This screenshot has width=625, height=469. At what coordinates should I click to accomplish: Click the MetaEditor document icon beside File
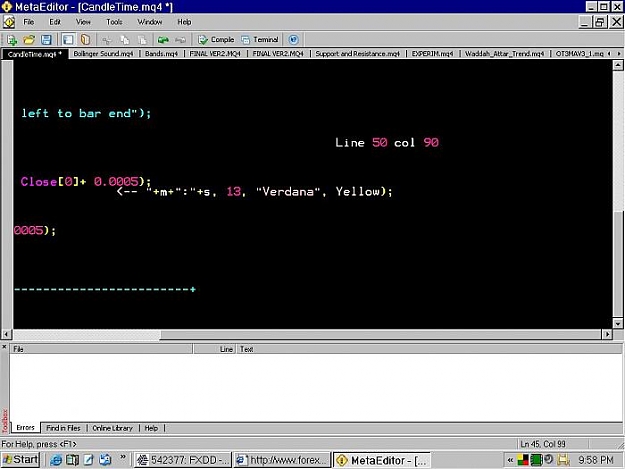[9, 22]
